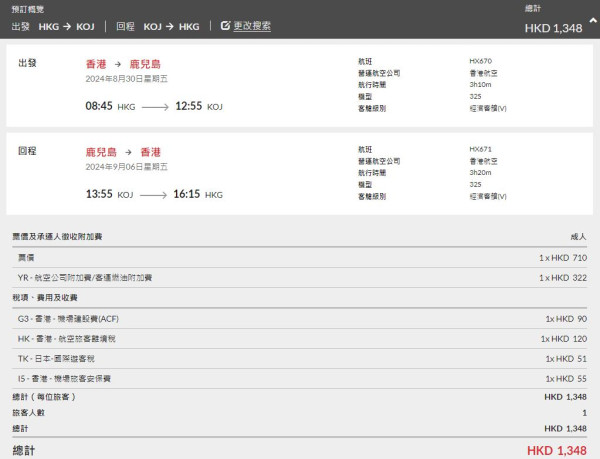Click the amount 1x HKD 120

point(564,339)
